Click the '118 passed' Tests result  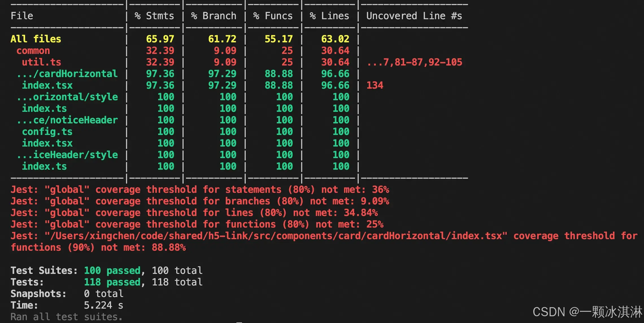pos(112,282)
